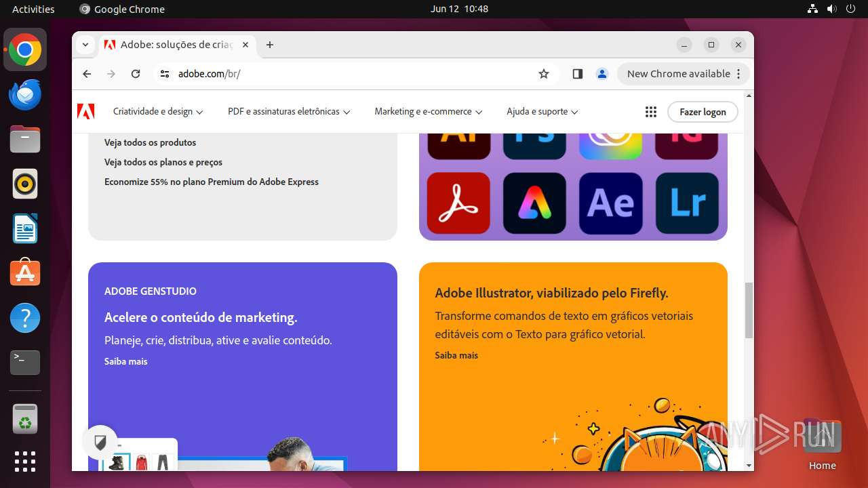Screen dimensions: 868x488
Task: Click the page vertical scrollbar thumb
Action: 749,310
